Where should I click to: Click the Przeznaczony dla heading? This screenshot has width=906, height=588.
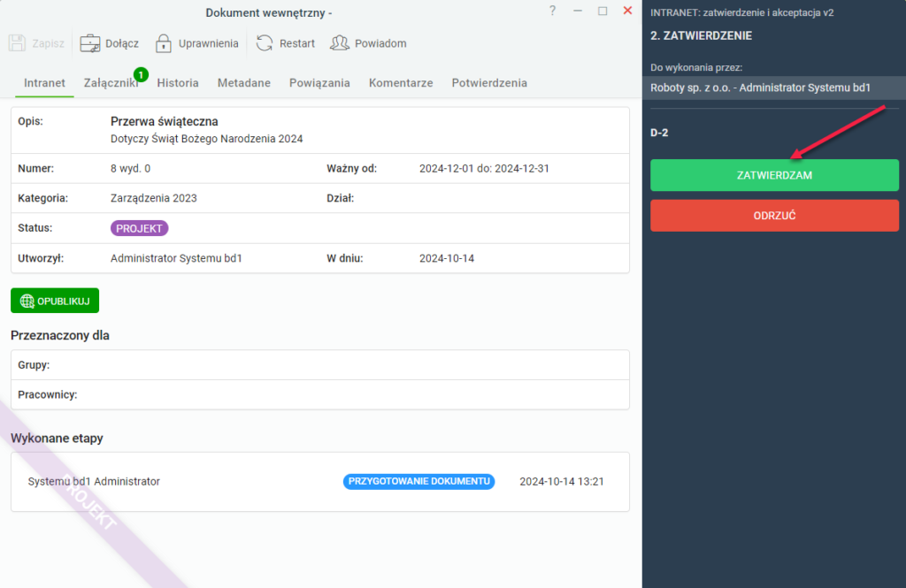(60, 336)
